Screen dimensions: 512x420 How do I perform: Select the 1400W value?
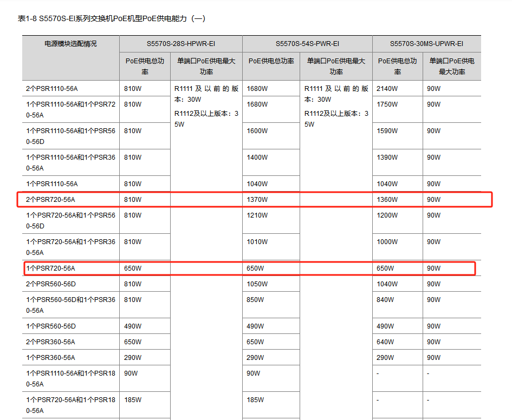click(257, 157)
